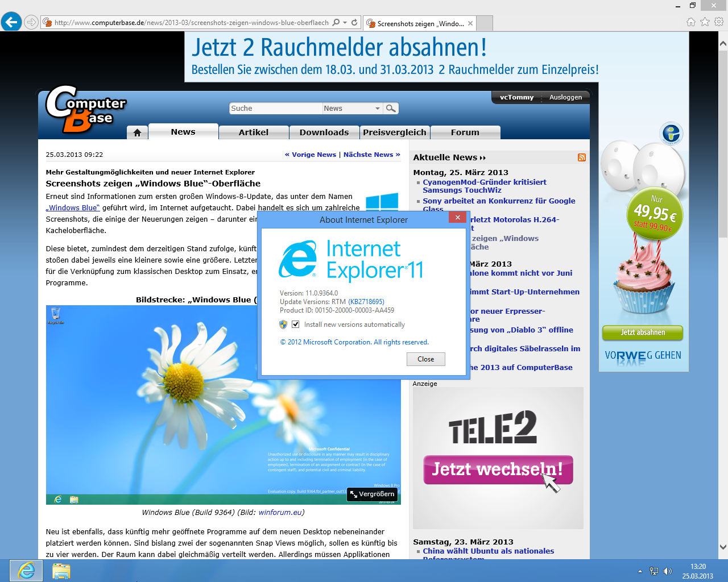Click the magnifier icon in the address bar
This screenshot has width=728, height=582.
[336, 23]
